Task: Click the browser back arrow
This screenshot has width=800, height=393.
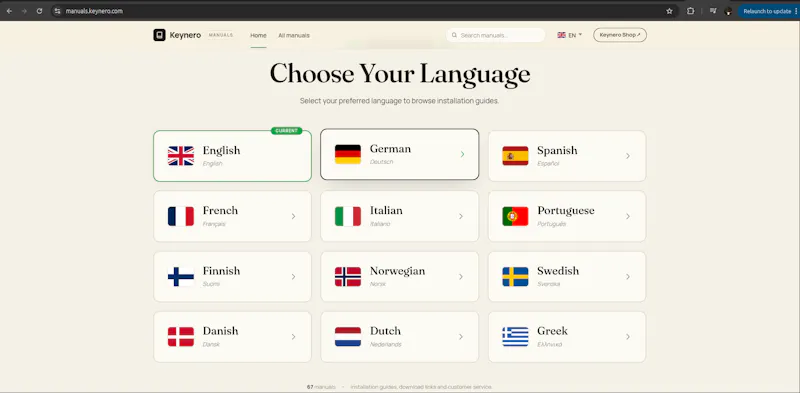Action: point(9,11)
